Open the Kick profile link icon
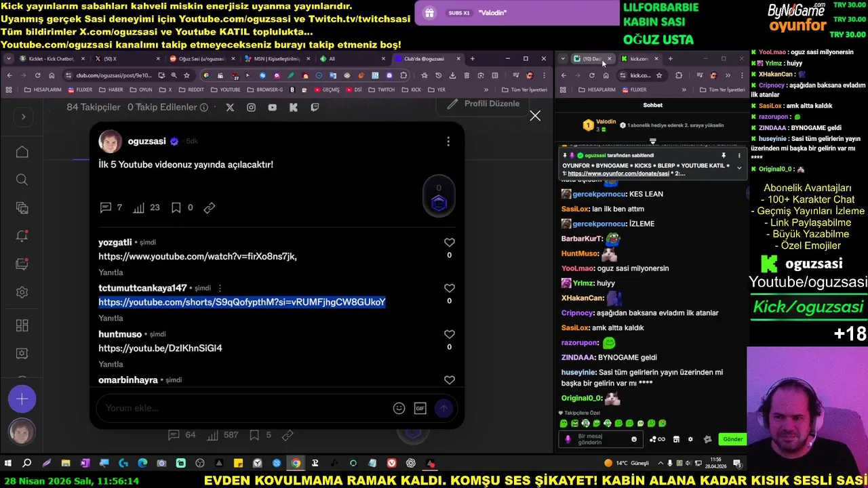This screenshot has width=868, height=488. pos(293,107)
